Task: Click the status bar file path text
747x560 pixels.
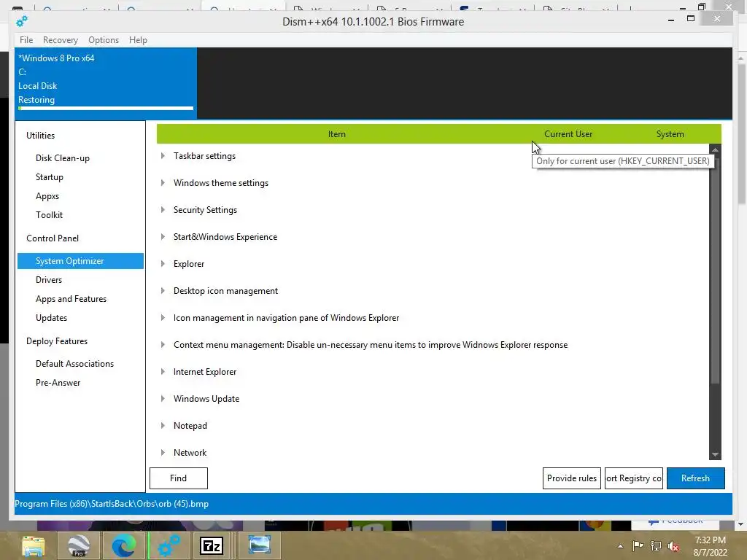Action: point(112,504)
